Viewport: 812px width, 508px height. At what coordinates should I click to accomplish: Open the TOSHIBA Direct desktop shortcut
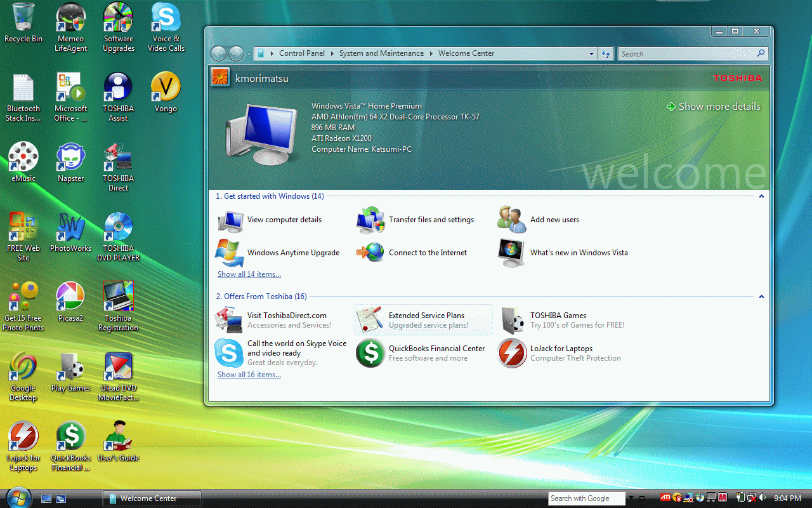click(x=119, y=167)
